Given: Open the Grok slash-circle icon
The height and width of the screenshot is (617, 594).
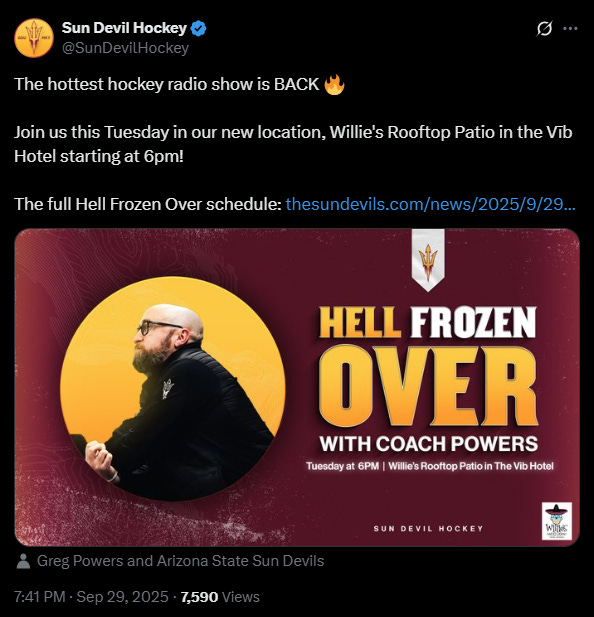Looking at the screenshot, I should tap(544, 28).
